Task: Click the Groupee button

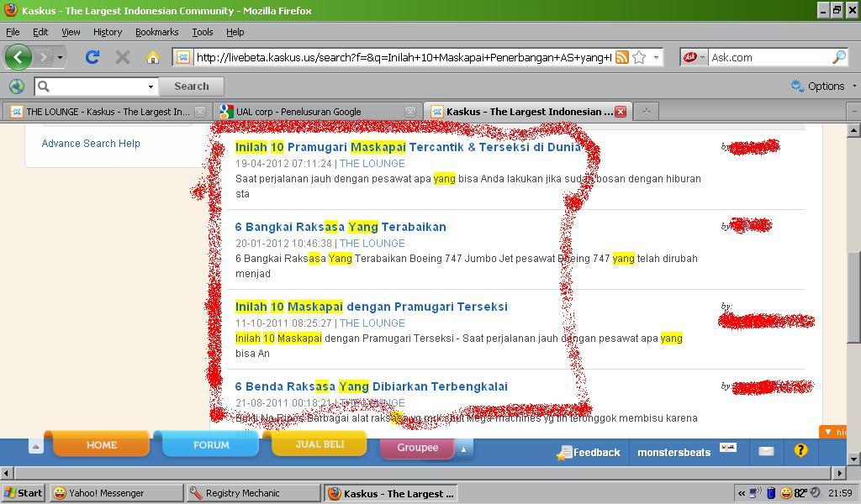Action: [417, 448]
